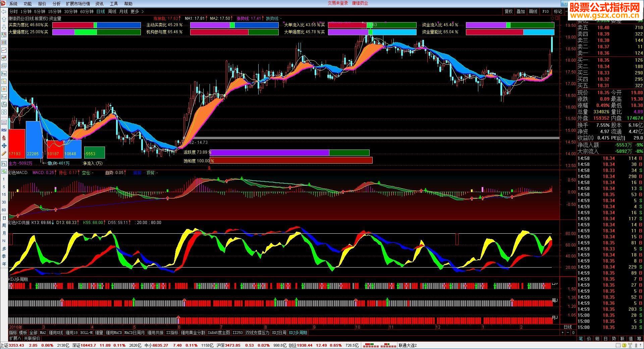Select the 1-minute period in sidebar

(4, 179)
